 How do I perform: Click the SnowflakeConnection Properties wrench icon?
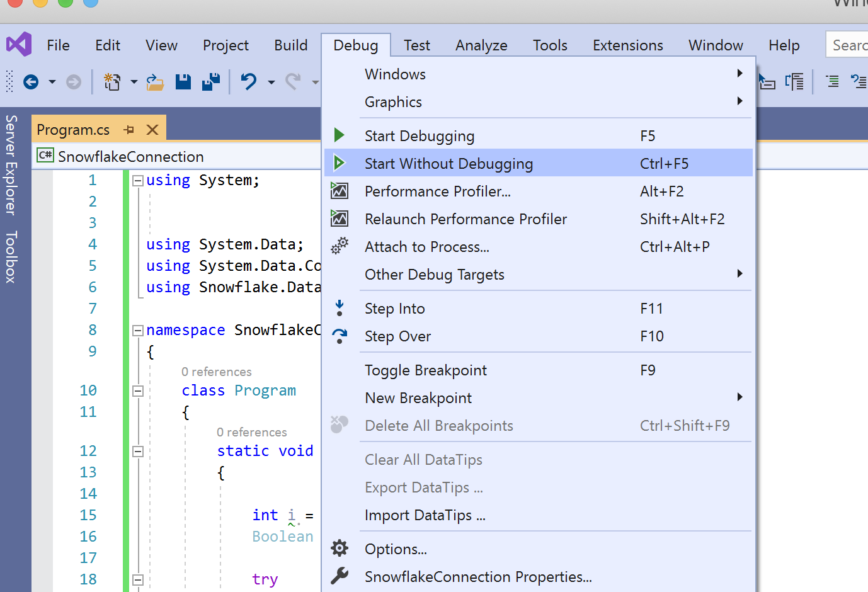click(x=340, y=576)
